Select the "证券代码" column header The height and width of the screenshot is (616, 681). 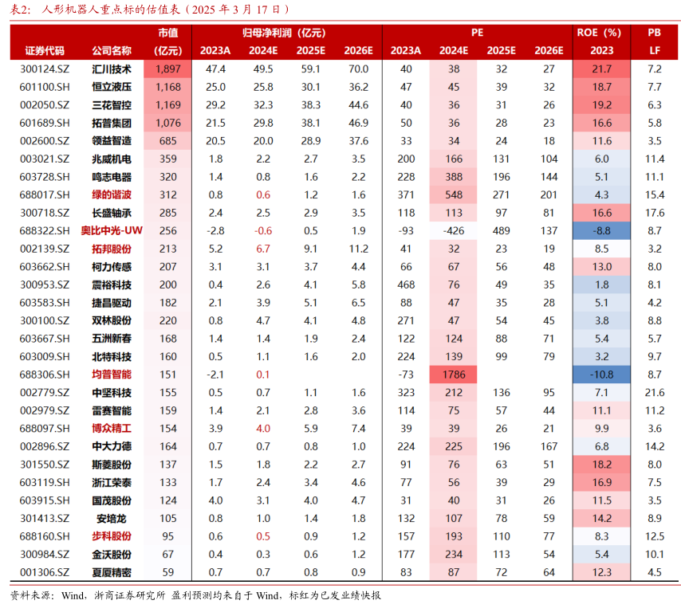[45, 51]
